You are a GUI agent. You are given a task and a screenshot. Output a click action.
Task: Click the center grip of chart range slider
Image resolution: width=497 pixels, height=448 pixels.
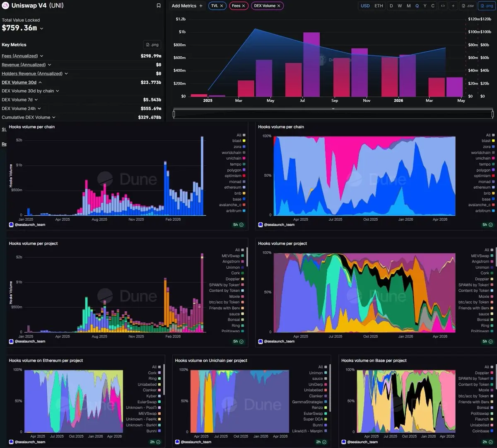click(333, 109)
